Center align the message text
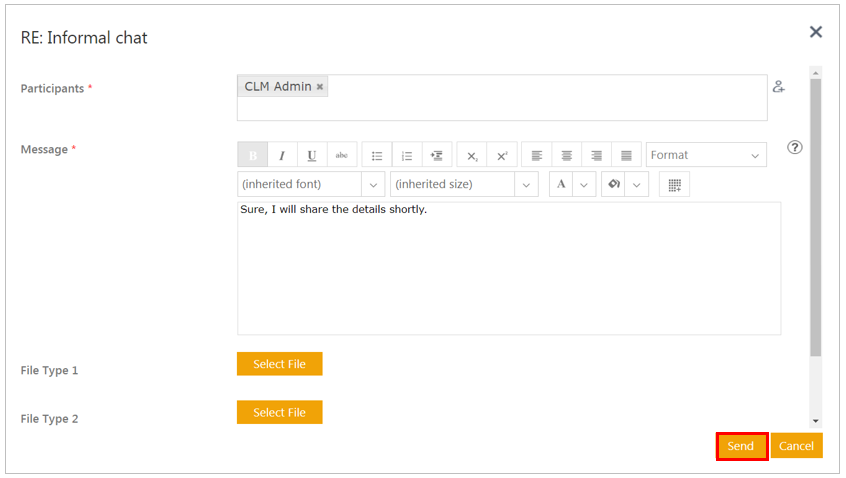846x478 pixels. pyautogui.click(x=567, y=155)
